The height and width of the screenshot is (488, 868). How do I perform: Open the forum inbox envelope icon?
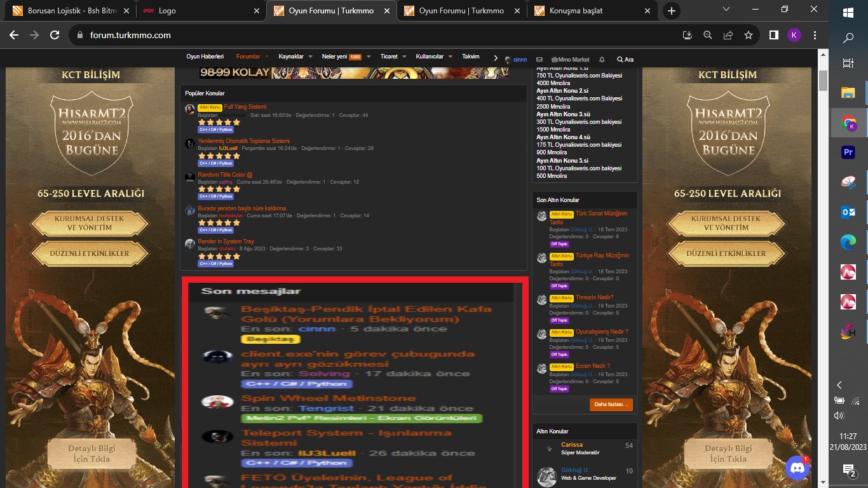(539, 59)
